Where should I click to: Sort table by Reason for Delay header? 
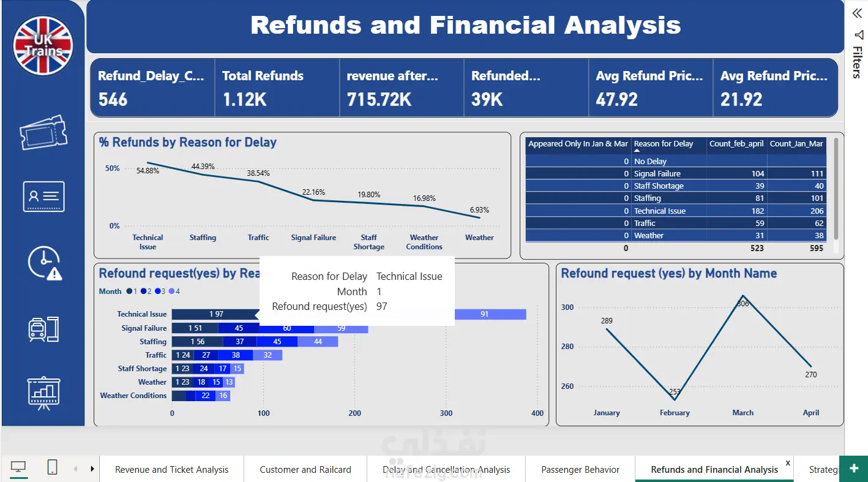[x=664, y=144]
